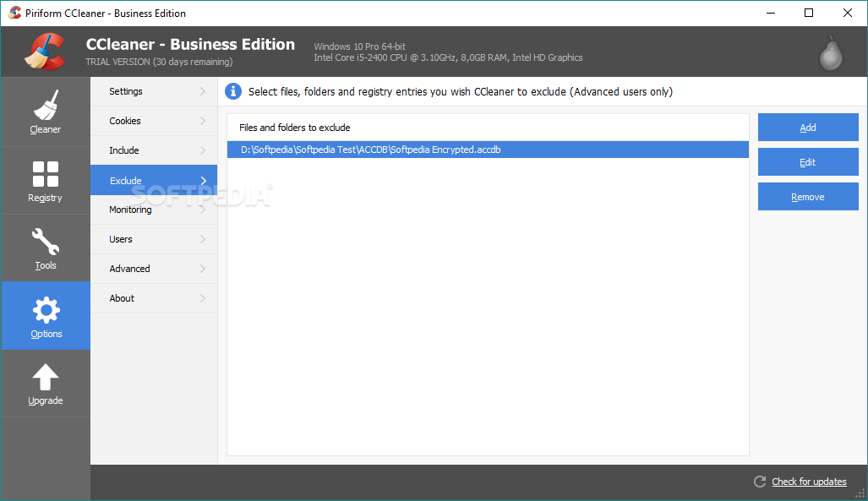Image resolution: width=868 pixels, height=501 pixels.
Task: Click the chevron next to About
Action: coord(203,298)
